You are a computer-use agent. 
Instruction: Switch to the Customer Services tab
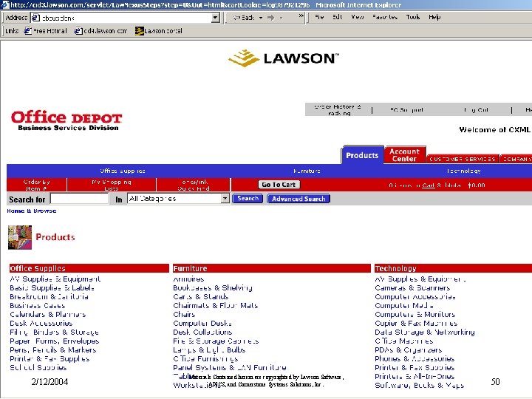[x=462, y=158]
